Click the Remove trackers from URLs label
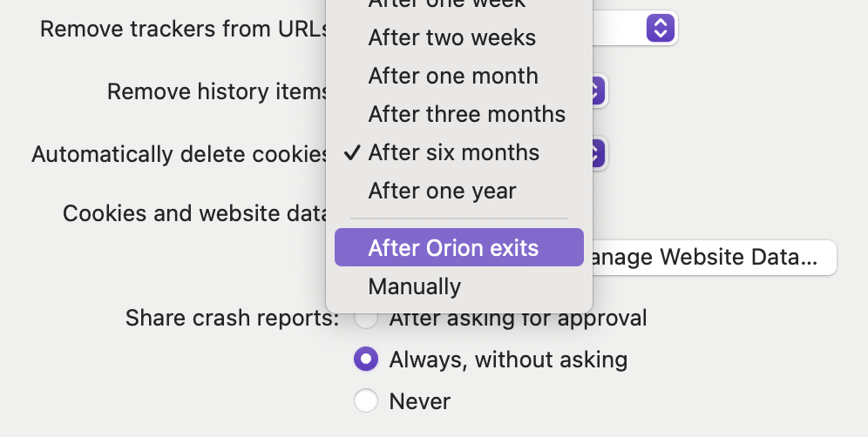This screenshot has height=437, width=868. coord(183,29)
